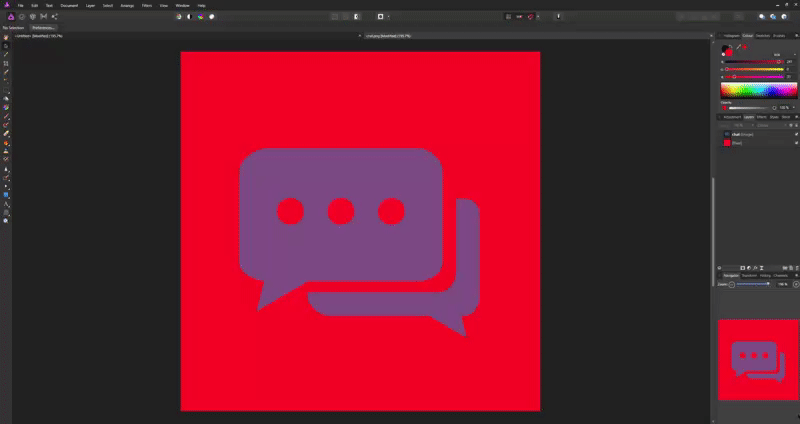Select the Crop tool
The height and width of the screenshot is (424, 800).
click(6, 63)
